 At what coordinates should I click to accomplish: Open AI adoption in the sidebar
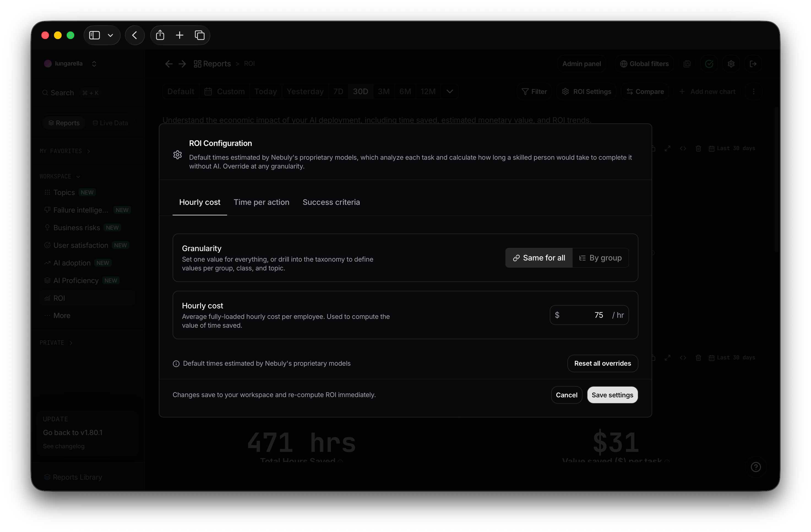pos(87,263)
